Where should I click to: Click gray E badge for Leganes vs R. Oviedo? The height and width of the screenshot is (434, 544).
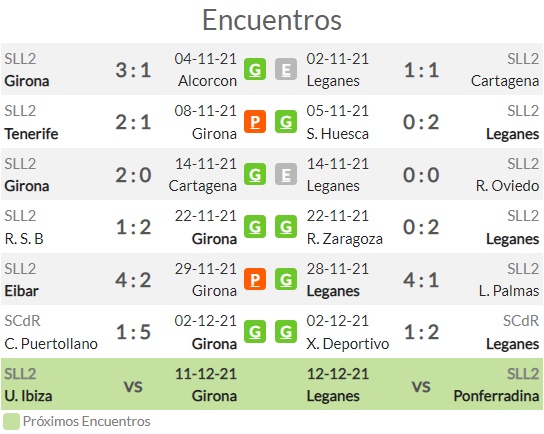click(x=286, y=174)
